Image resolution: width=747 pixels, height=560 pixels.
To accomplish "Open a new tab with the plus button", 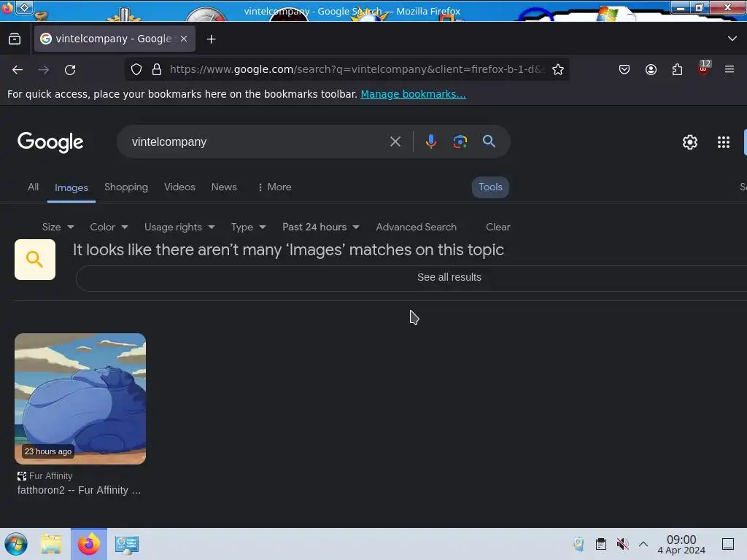I will (211, 39).
